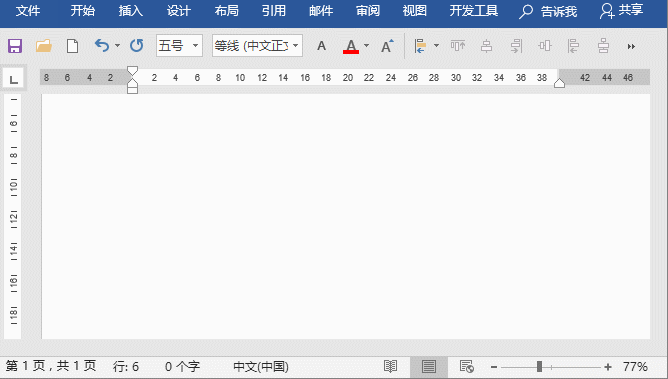
Task: Click the distribute horizontally icon
Action: (545, 46)
